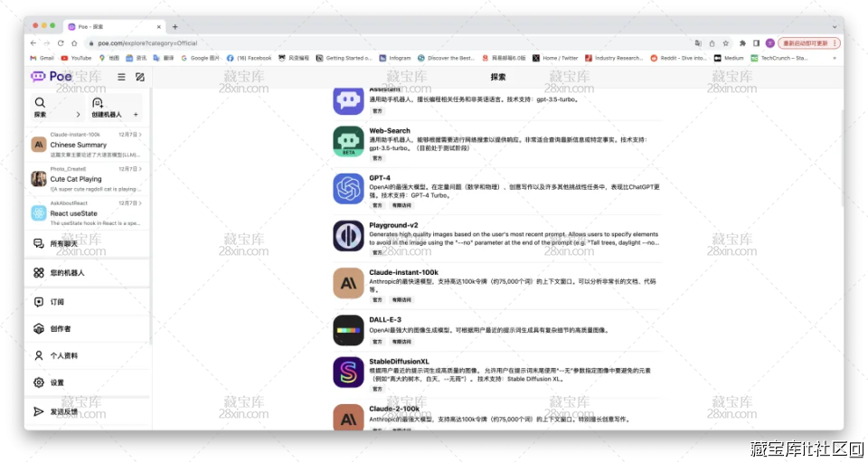The width and height of the screenshot is (868, 462).
Task: Click the Claude-instant-100k bot icon
Action: (348, 283)
